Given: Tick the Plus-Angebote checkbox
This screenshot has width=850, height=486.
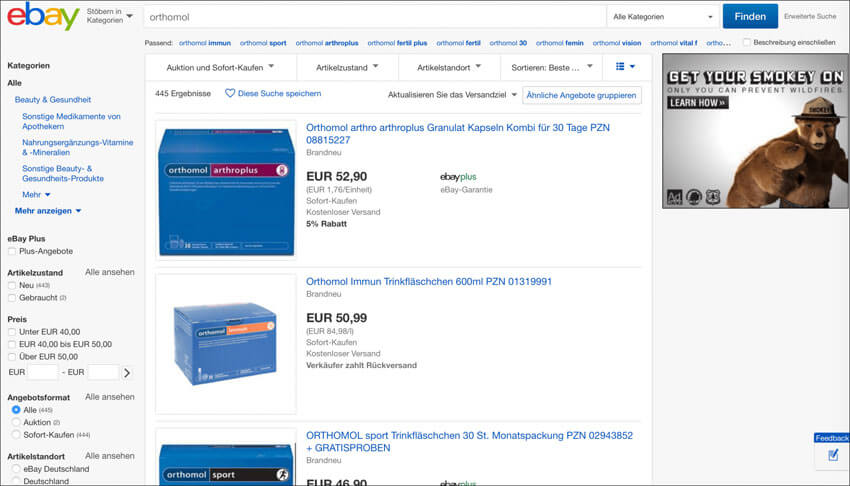Looking at the screenshot, I should tap(12, 251).
